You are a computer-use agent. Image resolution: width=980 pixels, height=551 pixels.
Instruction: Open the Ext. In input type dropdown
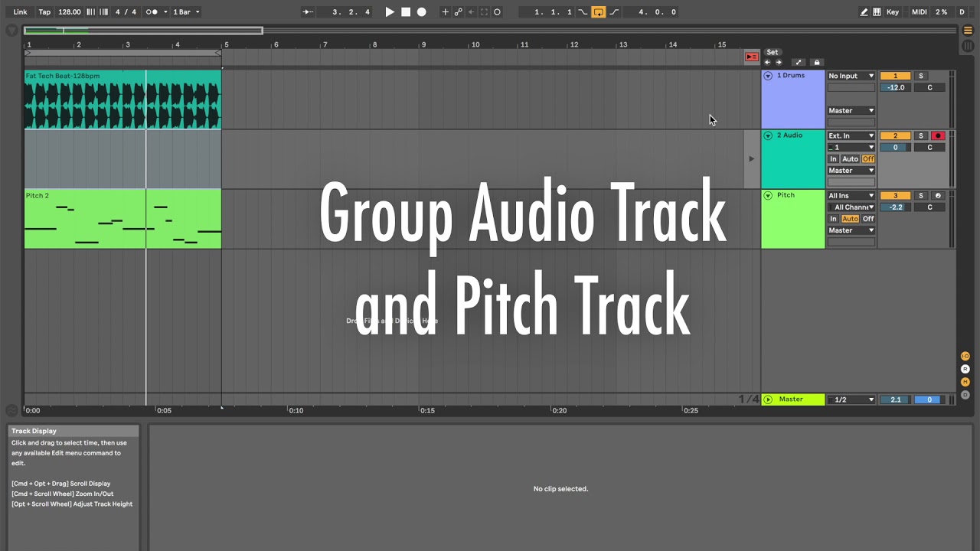point(851,135)
